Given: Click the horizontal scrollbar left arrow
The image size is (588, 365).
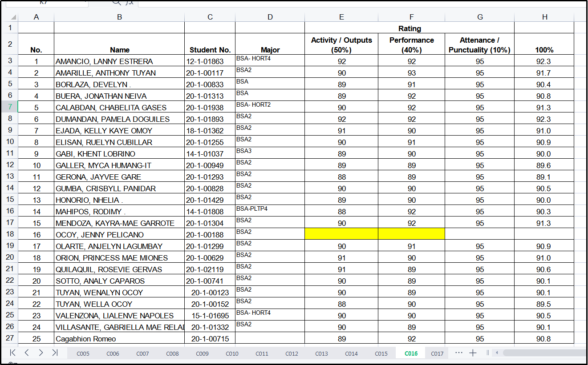Looking at the screenshot, I should [496, 353].
